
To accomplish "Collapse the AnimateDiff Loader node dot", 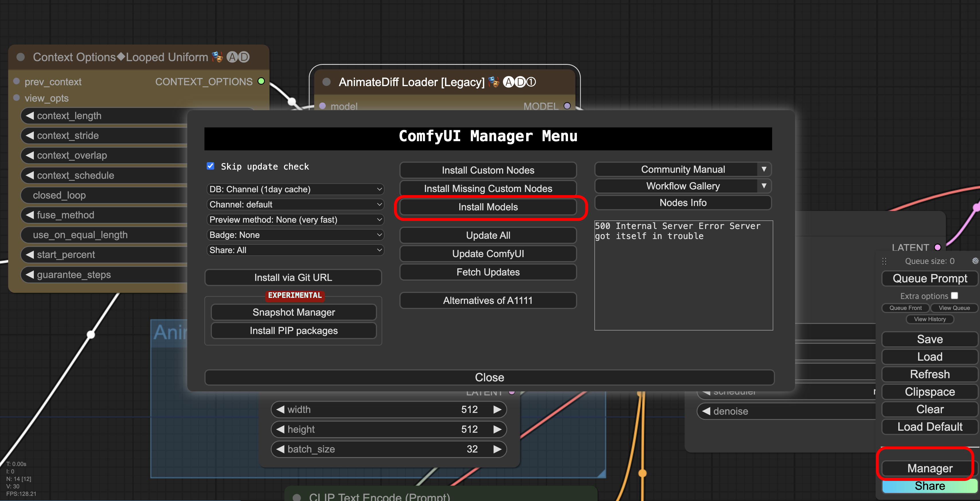I will click(x=326, y=82).
